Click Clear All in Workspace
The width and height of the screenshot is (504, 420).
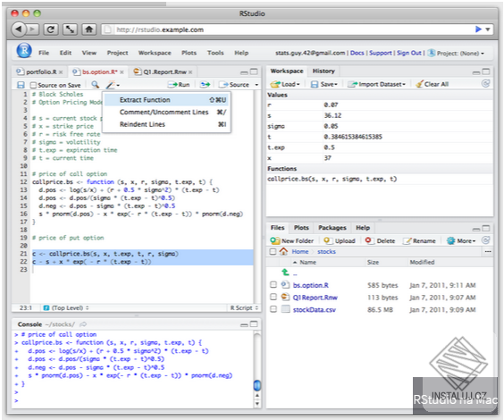pos(432,84)
